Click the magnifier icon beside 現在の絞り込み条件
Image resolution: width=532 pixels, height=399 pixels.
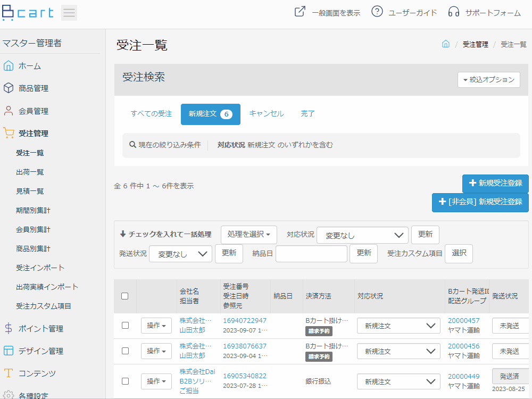click(x=132, y=145)
